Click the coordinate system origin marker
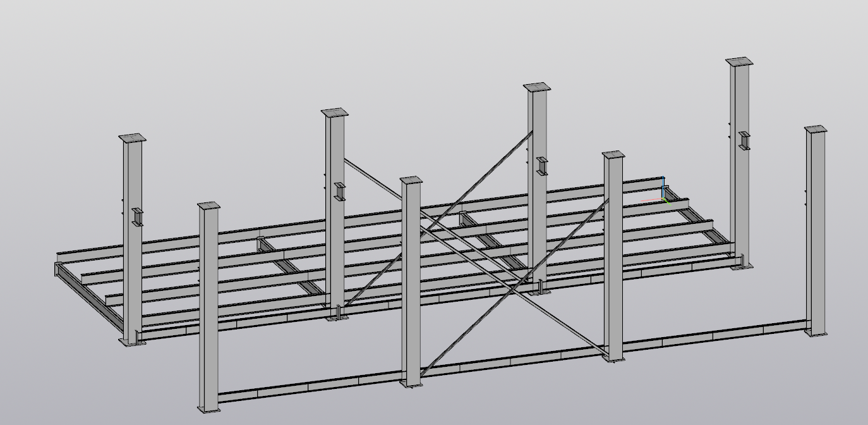The height and width of the screenshot is (425, 868). [x=665, y=200]
